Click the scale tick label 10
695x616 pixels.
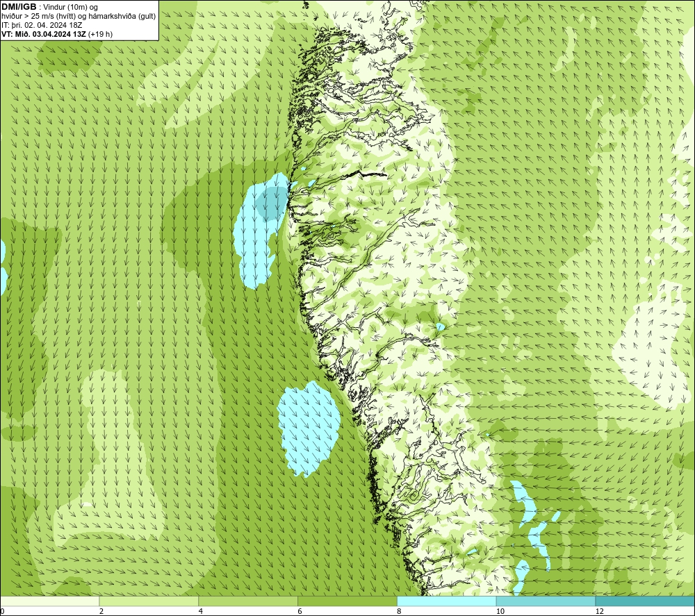coord(500,611)
